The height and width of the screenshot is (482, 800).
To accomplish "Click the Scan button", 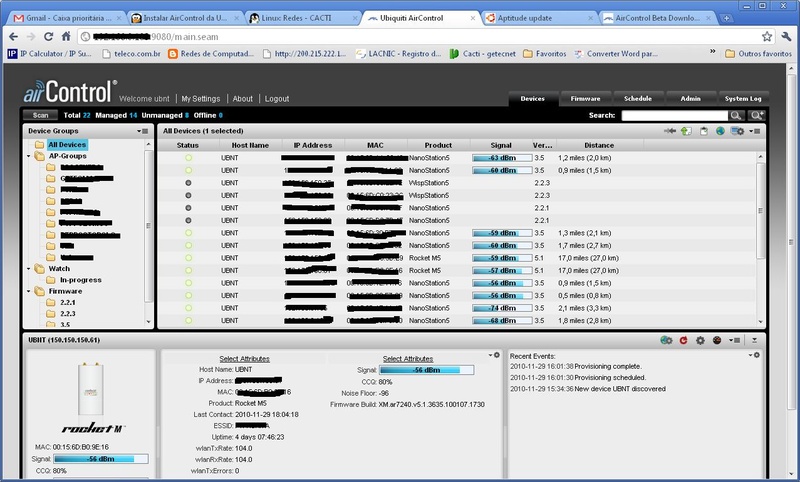I will (x=40, y=115).
